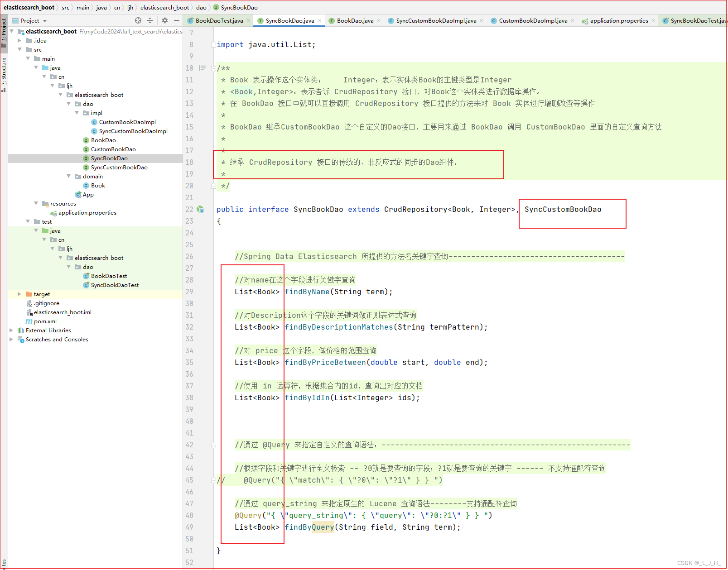Open the Structure tool window button

(x=4, y=75)
